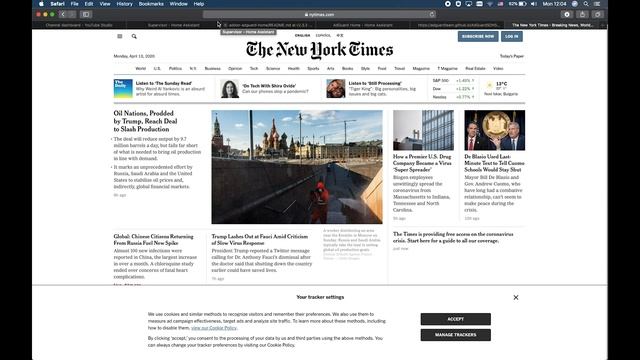Open the Moscow Kremlin lead photo

pos(297,167)
